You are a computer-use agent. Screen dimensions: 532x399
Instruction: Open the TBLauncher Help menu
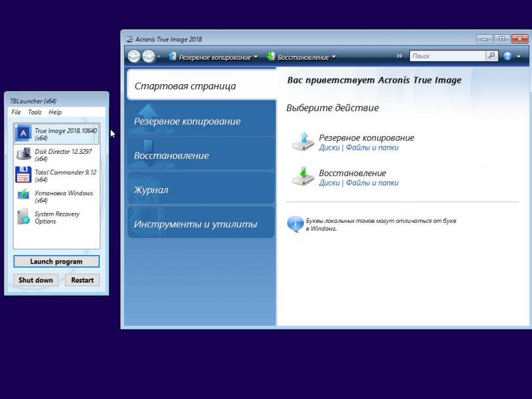click(x=55, y=112)
